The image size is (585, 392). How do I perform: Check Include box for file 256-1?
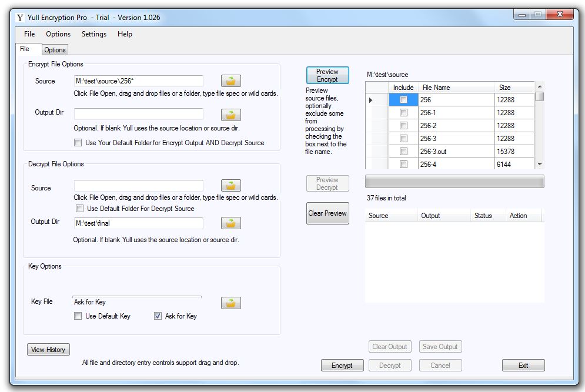pos(403,113)
